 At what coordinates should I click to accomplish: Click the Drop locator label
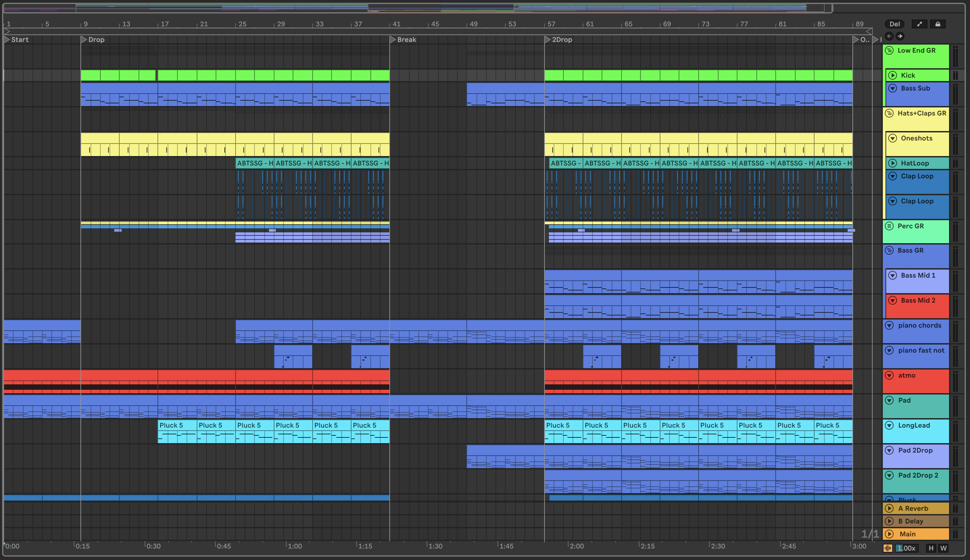click(x=96, y=39)
